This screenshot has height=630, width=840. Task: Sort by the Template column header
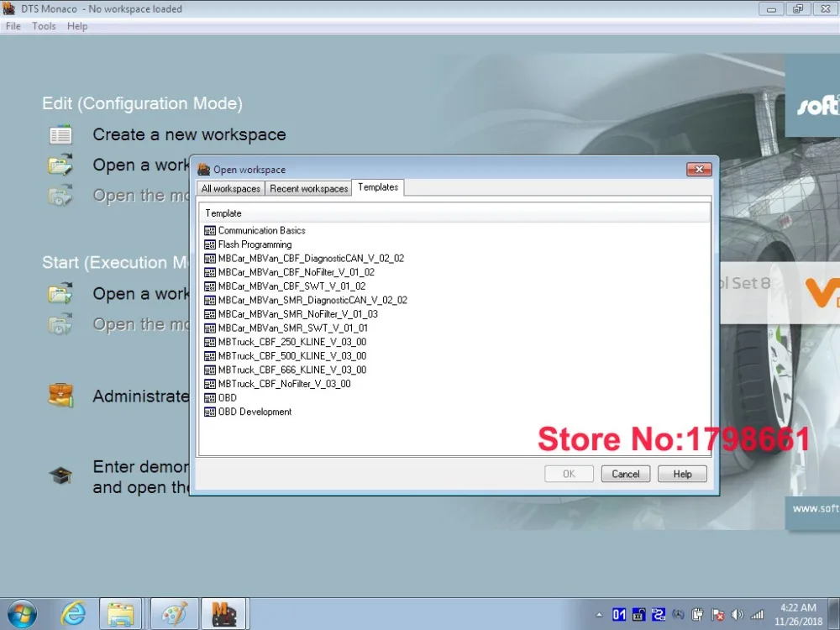454,213
